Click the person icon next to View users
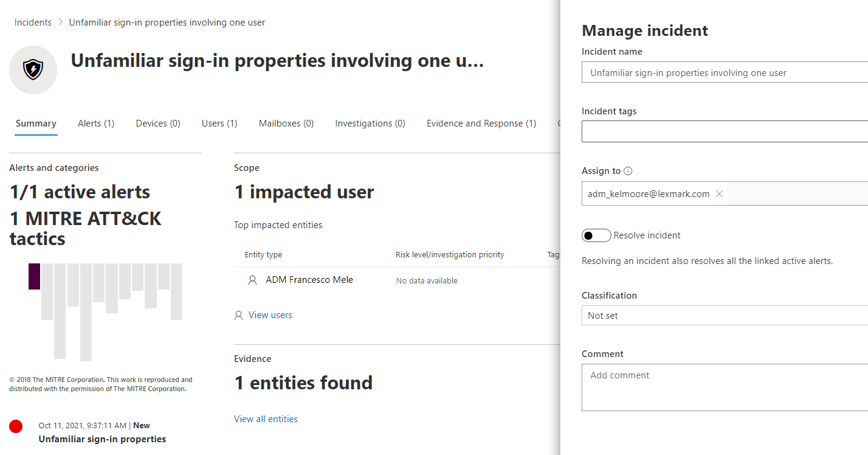Screen dimensions: 868x455 [x=238, y=314]
